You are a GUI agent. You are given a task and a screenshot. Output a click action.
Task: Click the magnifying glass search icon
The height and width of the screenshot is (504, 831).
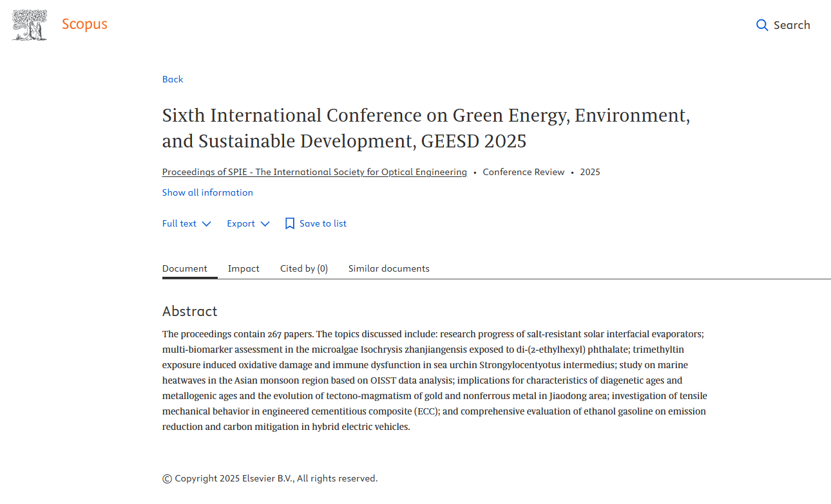[x=762, y=25]
